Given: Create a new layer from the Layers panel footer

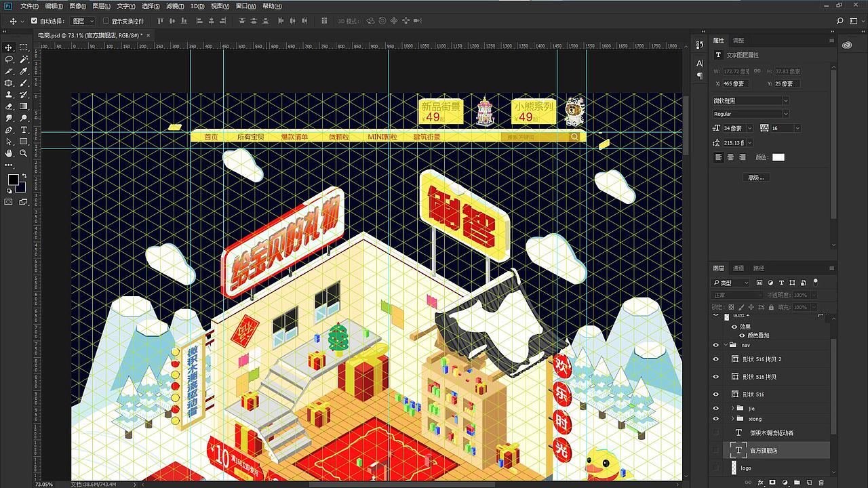Looking at the screenshot, I should 809,483.
